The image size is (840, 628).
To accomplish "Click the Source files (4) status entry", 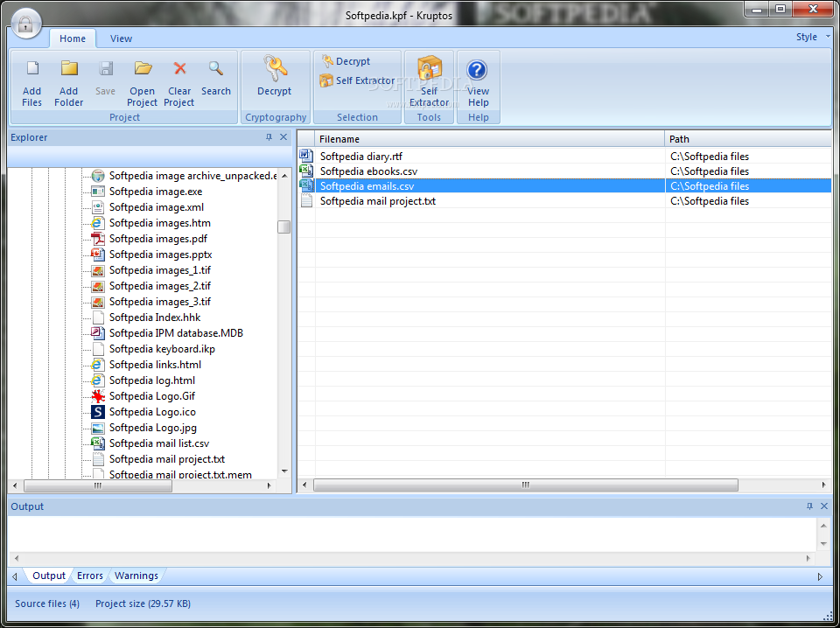I will pyautogui.click(x=47, y=604).
